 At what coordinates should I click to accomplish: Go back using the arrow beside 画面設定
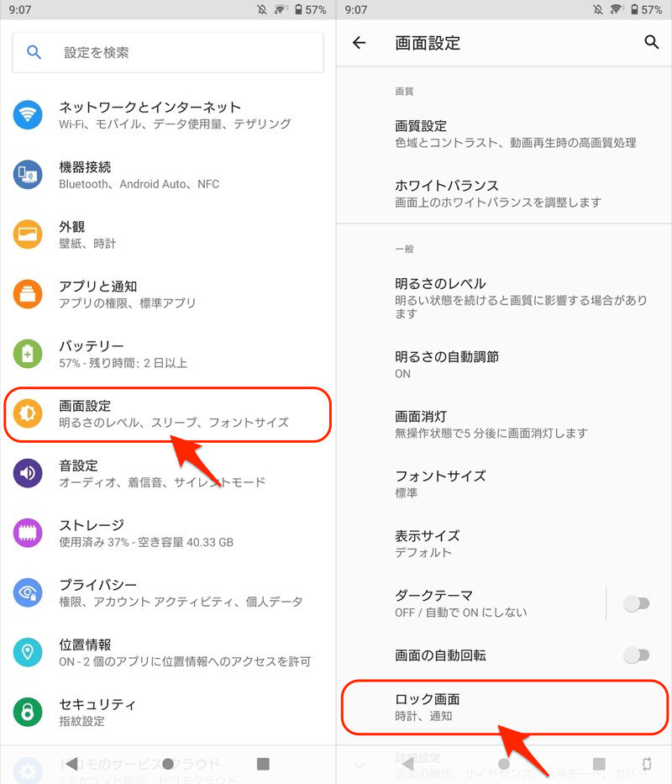[359, 43]
